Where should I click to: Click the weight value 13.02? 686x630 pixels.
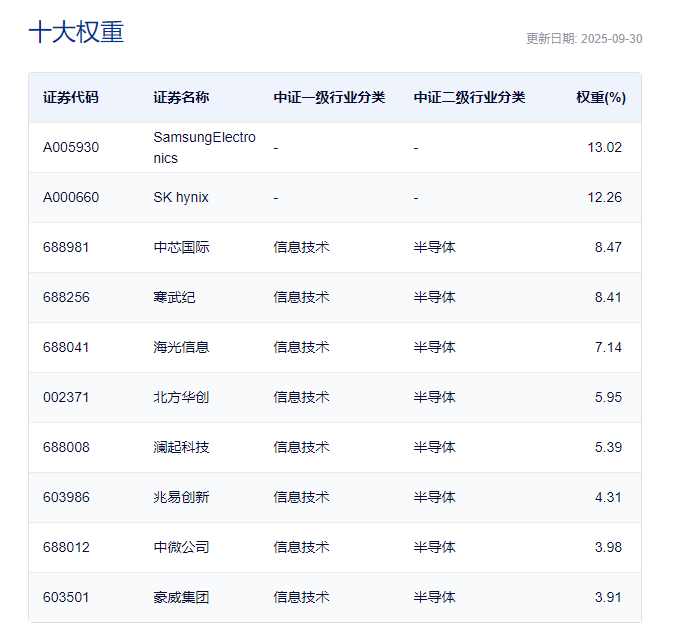coord(604,147)
